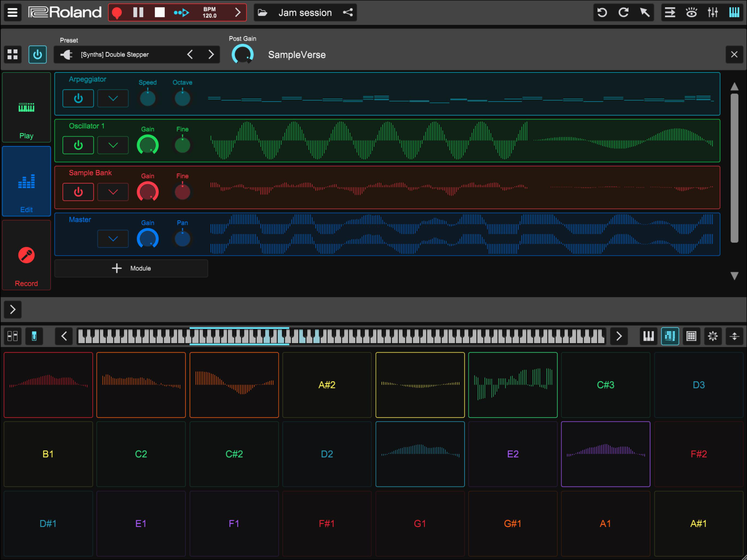Trigger the A#2 pad

pyautogui.click(x=327, y=385)
